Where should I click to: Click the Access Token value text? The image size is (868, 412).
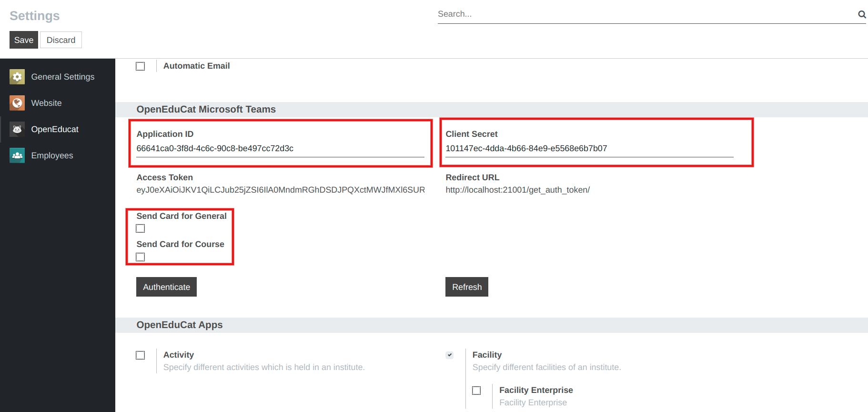(281, 190)
